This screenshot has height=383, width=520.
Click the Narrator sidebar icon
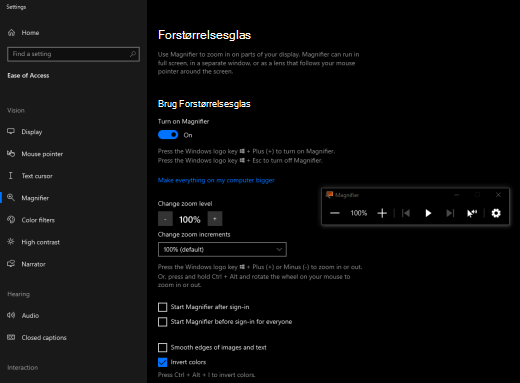point(11,264)
